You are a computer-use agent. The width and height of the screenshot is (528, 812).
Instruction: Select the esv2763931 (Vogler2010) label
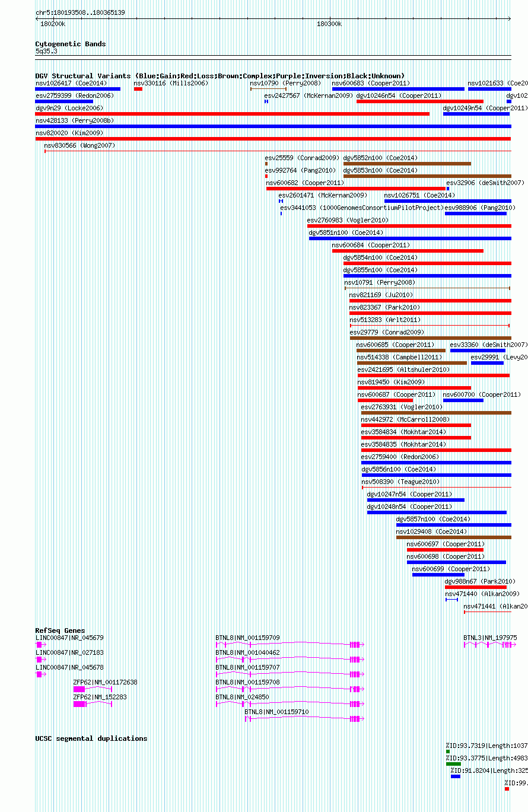pos(402,407)
